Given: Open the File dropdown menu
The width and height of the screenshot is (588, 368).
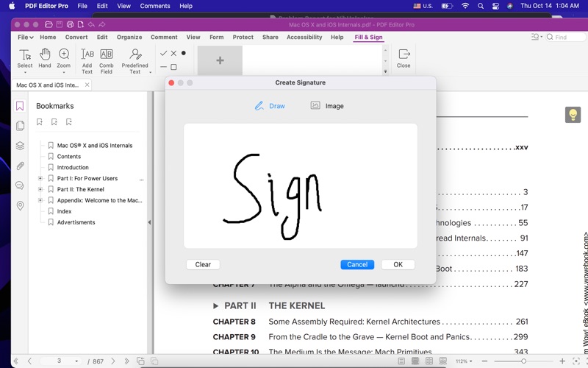Looking at the screenshot, I should tap(25, 38).
